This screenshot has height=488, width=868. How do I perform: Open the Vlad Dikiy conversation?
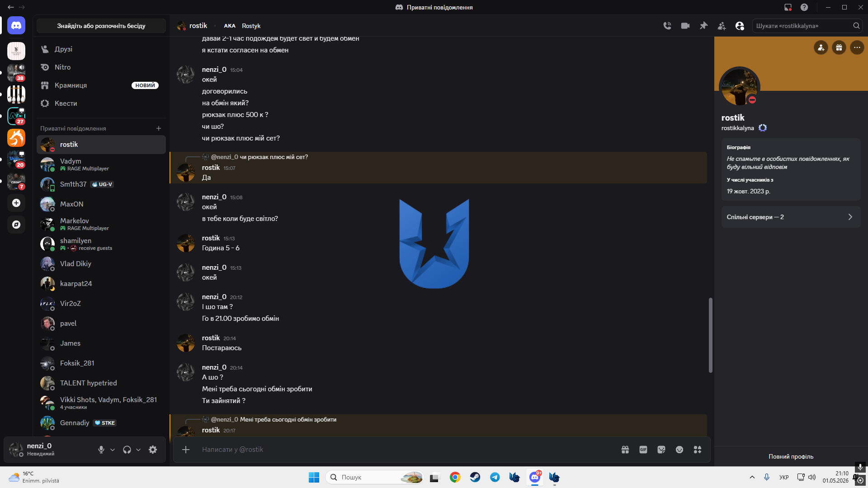pyautogui.click(x=101, y=264)
